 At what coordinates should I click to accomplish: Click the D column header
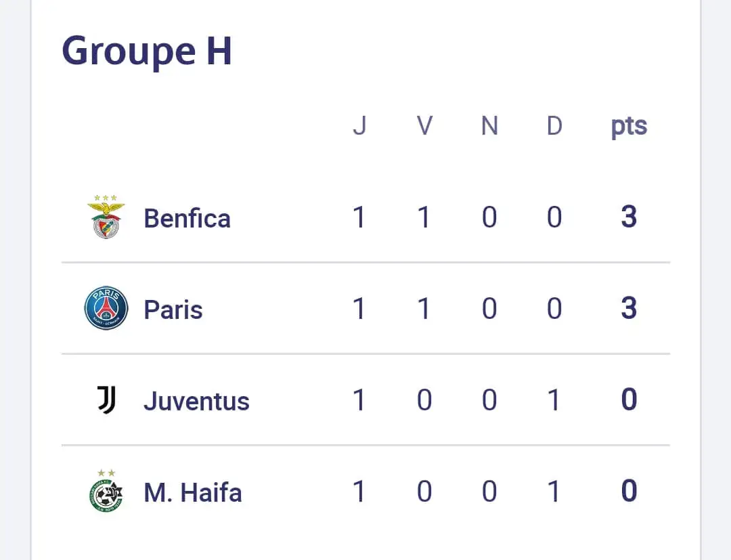pos(554,126)
